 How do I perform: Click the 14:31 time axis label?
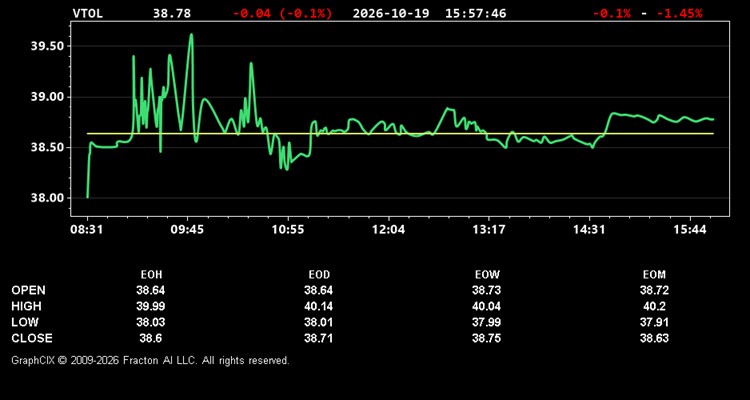click(x=589, y=230)
